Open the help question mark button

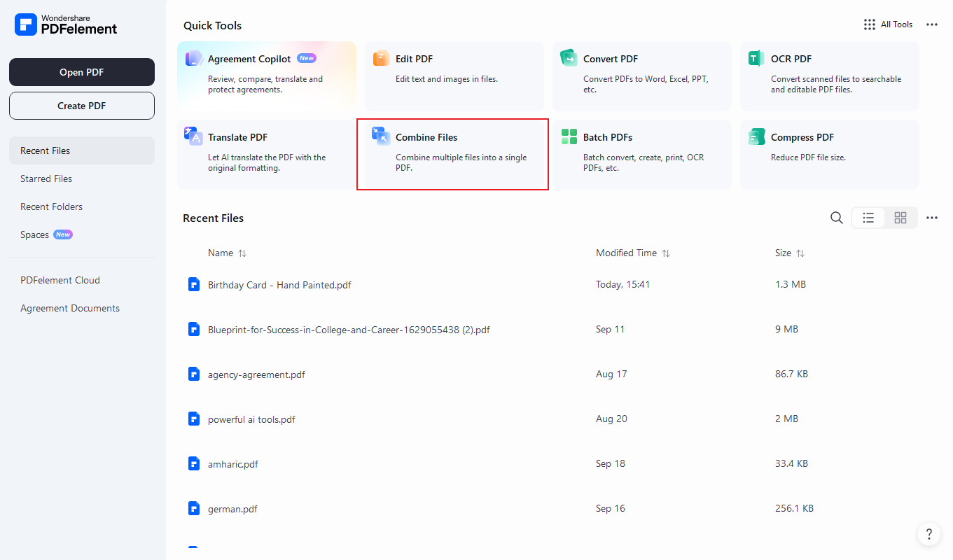[929, 535]
